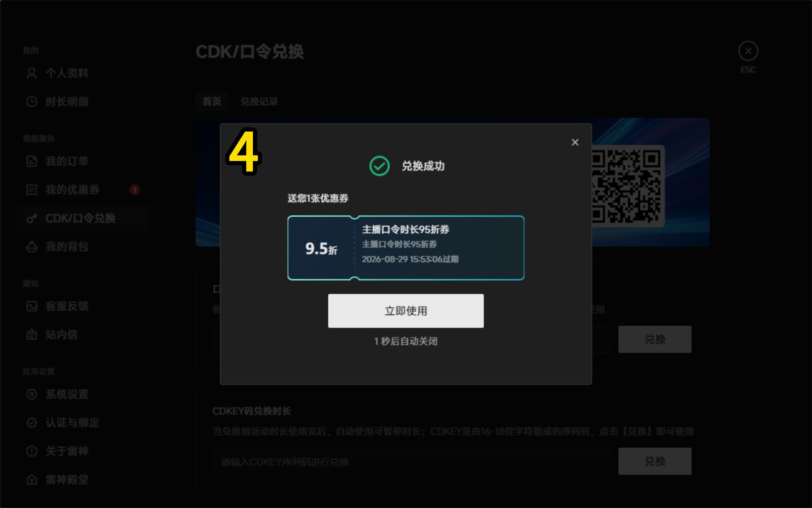Click the 我的背包 backpack icon
812x508 pixels.
32,247
